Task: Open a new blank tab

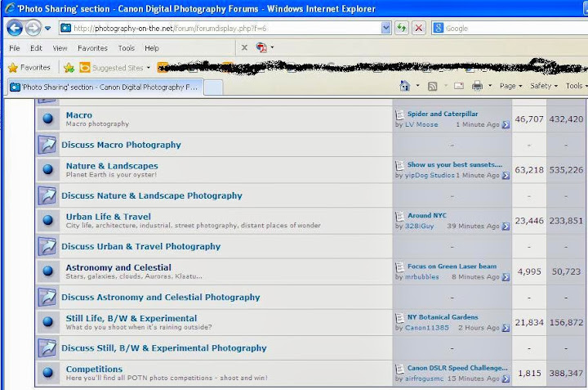Action: (x=213, y=87)
